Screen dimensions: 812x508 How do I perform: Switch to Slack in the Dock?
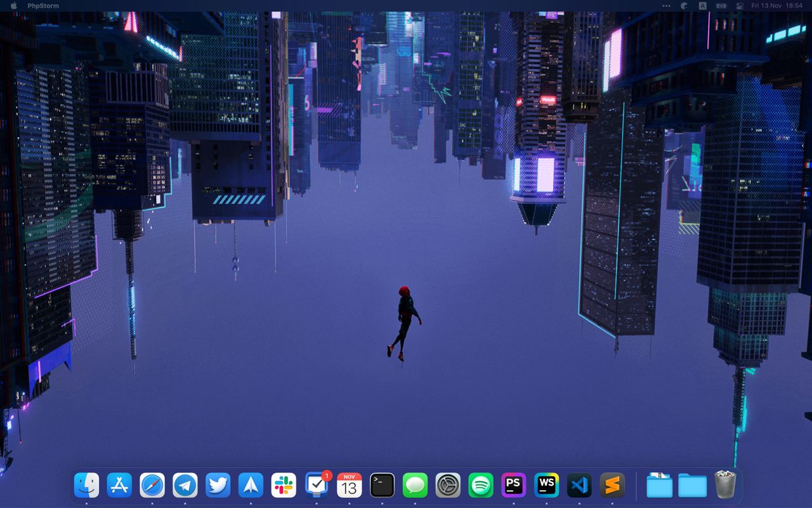click(x=284, y=486)
